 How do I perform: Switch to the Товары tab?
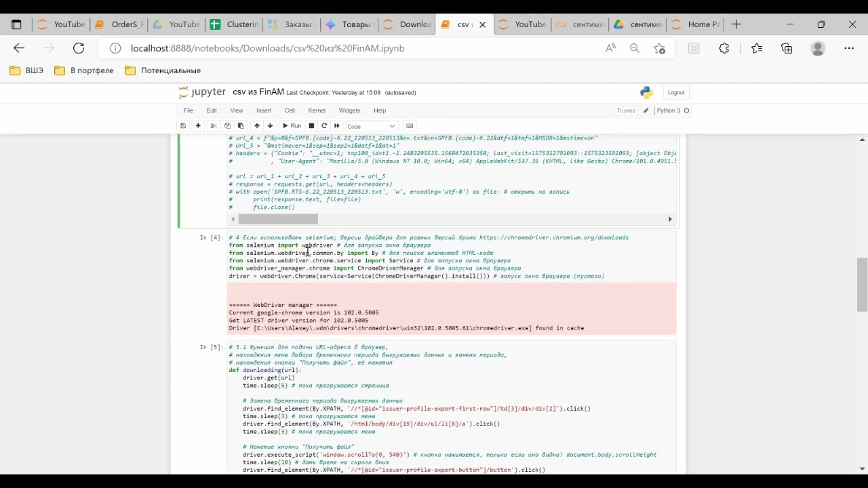click(349, 24)
